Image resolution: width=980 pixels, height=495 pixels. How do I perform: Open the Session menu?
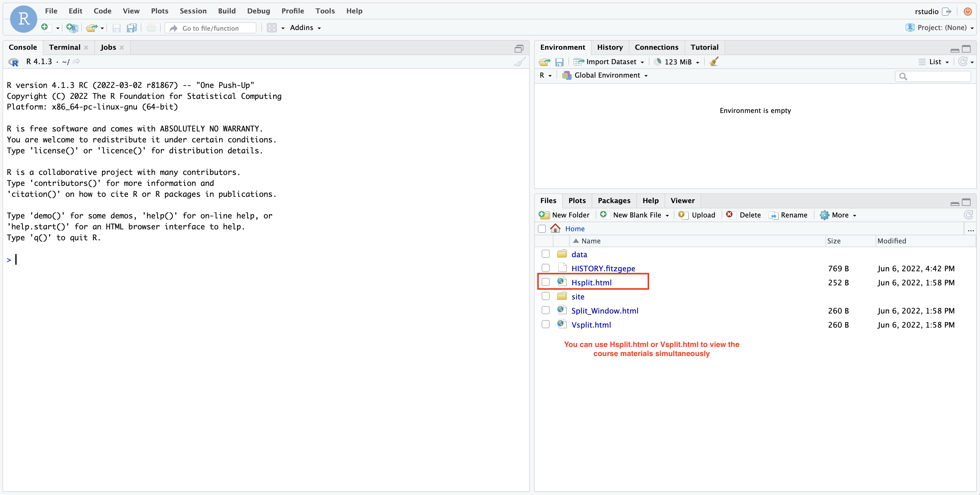[193, 11]
